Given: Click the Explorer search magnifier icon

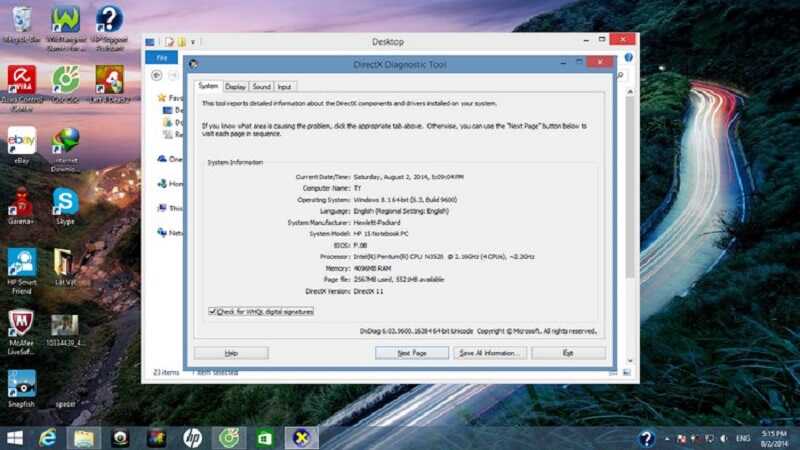Looking at the screenshot, I should pos(621,76).
